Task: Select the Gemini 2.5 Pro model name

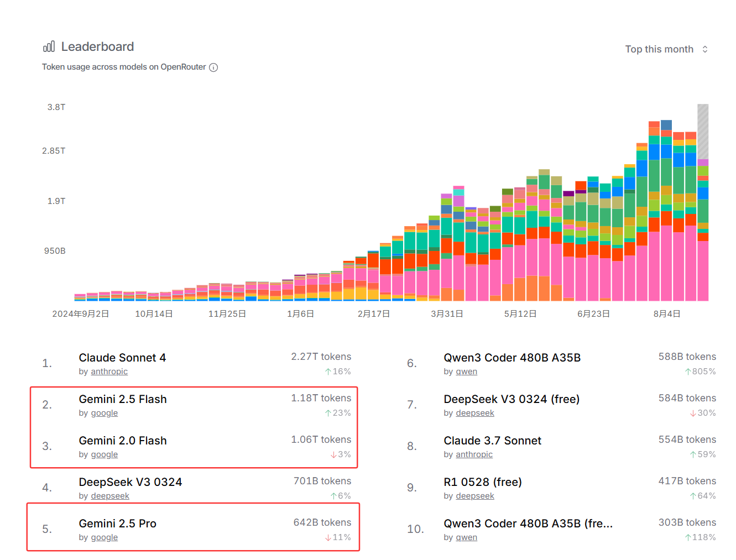Action: click(x=118, y=524)
